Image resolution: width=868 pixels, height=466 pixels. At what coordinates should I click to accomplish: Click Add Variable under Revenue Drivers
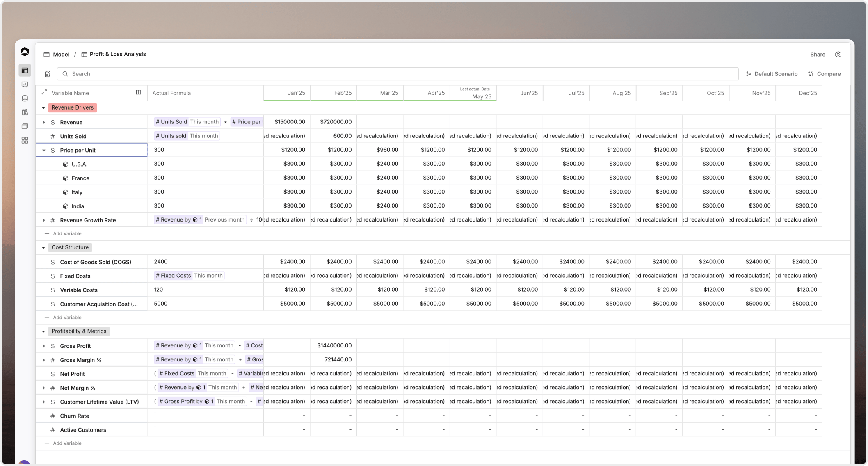pyautogui.click(x=63, y=234)
